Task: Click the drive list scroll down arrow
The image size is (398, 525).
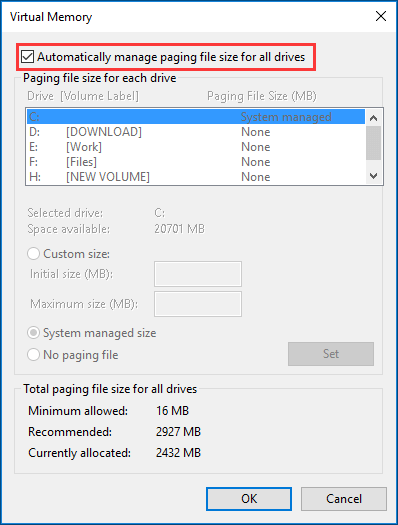Action: coord(374,175)
